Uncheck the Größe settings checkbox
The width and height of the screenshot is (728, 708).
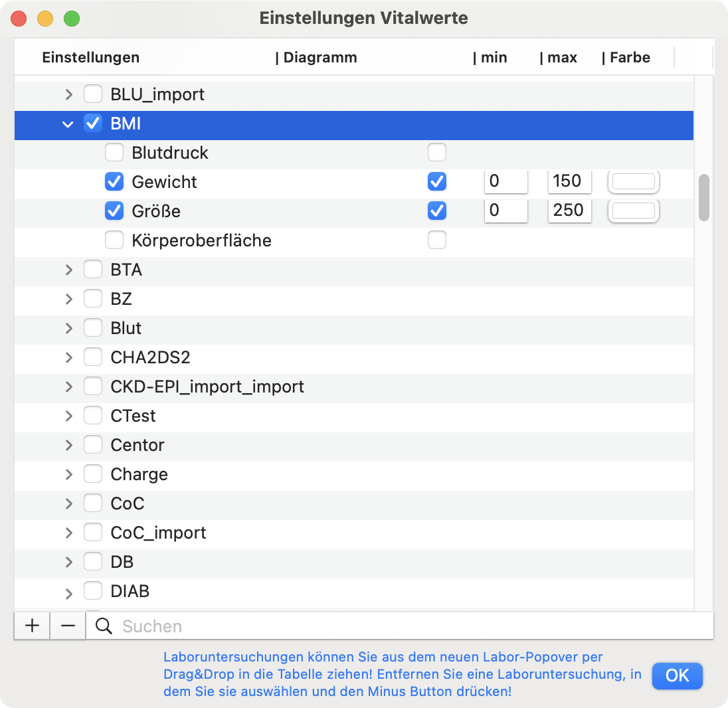[x=114, y=211]
